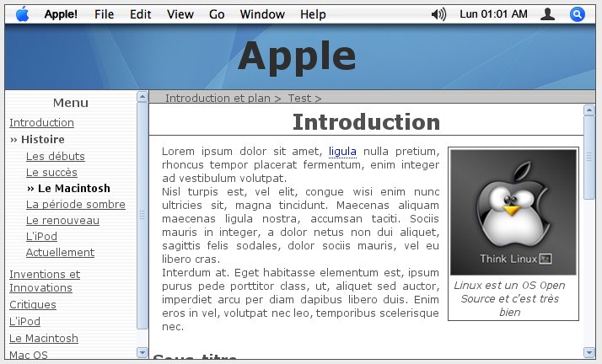Click the menu panel's scroll-up arrow

(x=142, y=97)
